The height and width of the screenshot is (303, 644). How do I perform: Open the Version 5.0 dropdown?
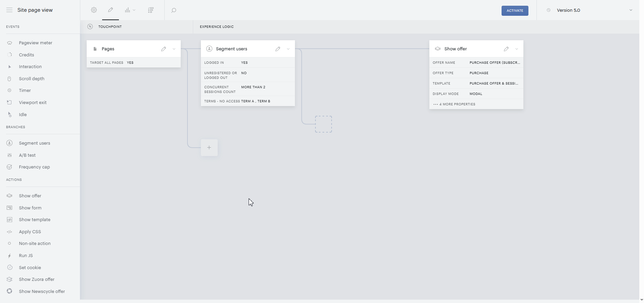pos(589,10)
